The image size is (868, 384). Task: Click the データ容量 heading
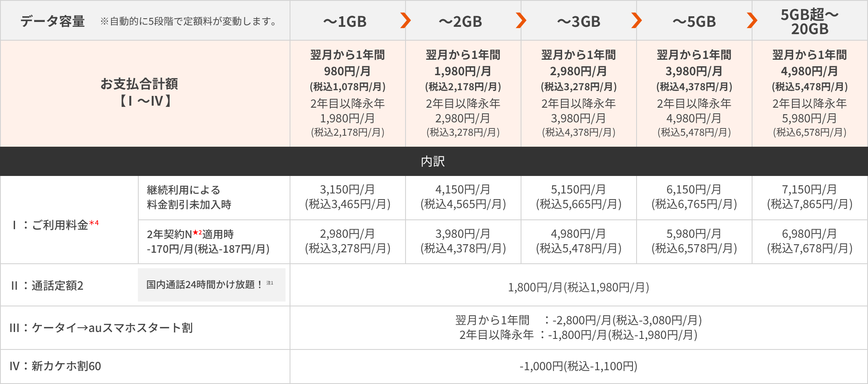[x=52, y=21]
